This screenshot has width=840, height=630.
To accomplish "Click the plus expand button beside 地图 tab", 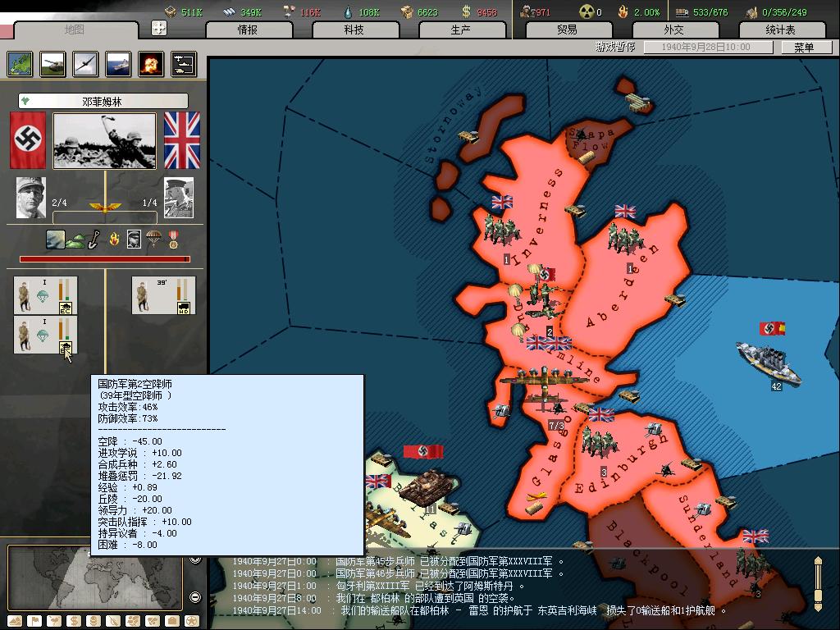I will tap(159, 28).
